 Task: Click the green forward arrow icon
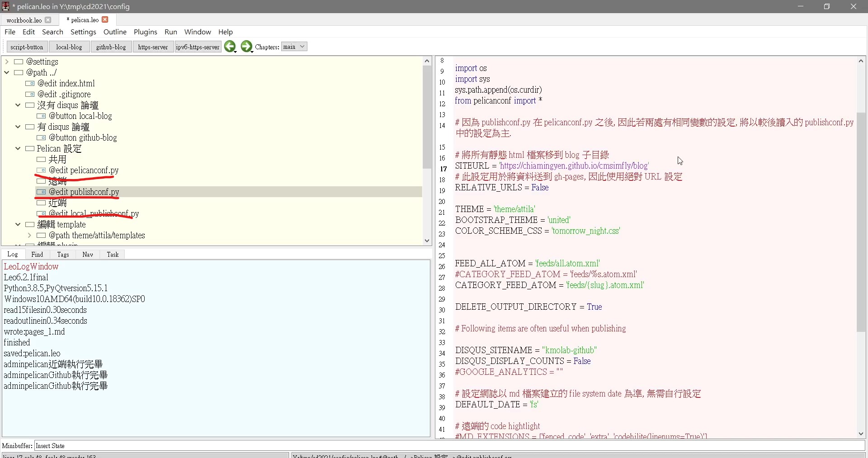(x=246, y=47)
